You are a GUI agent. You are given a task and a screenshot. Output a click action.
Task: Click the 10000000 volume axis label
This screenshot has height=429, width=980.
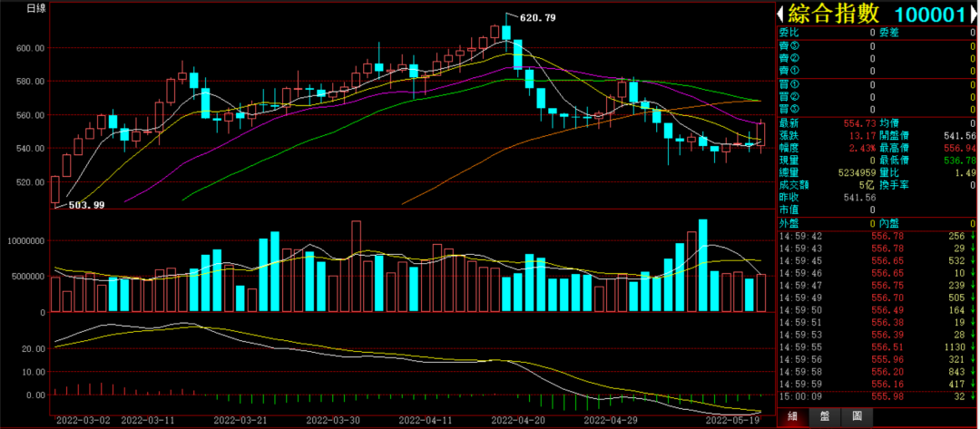(25, 240)
